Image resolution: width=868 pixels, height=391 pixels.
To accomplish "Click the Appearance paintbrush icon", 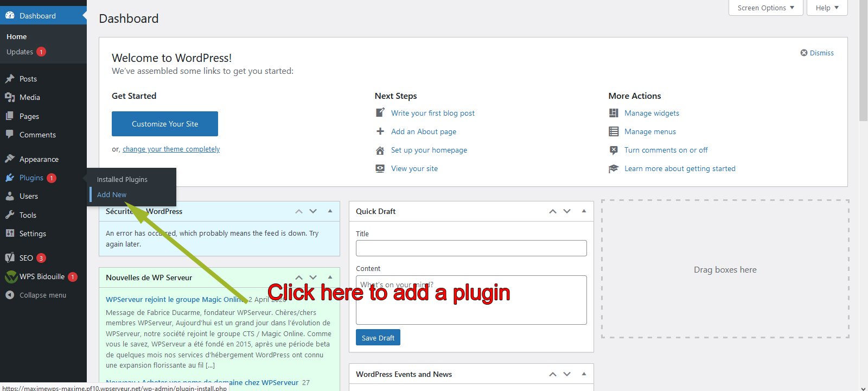I will 10,159.
